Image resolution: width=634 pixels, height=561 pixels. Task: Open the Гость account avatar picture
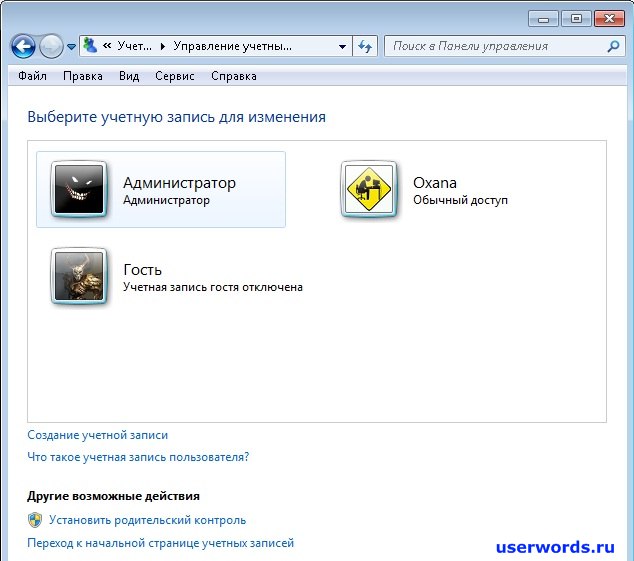coord(79,275)
